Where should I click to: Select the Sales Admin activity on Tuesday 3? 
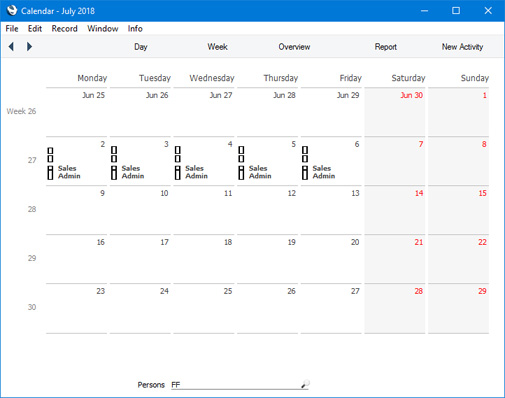click(133, 172)
